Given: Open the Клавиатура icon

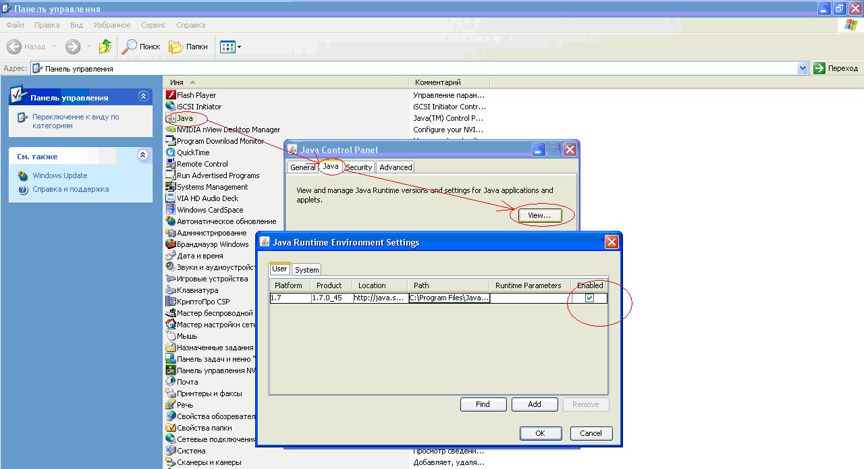Looking at the screenshot, I should point(171,290).
